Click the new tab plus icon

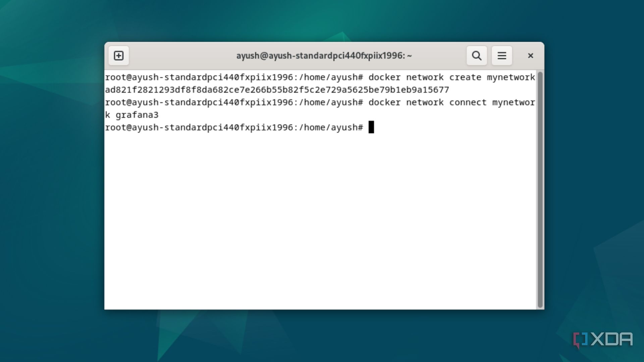coord(119,56)
